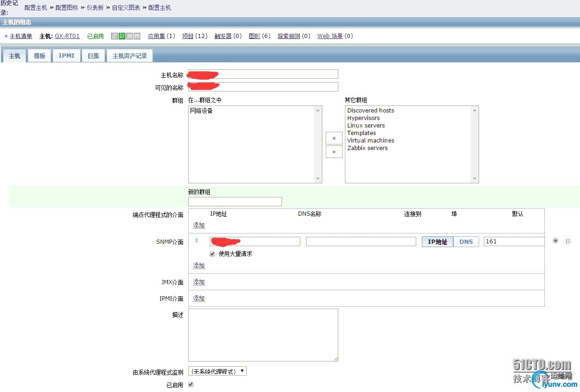The width and height of the screenshot is (580, 392).
Task: Select the IP地址 connect-to button
Action: pos(437,241)
